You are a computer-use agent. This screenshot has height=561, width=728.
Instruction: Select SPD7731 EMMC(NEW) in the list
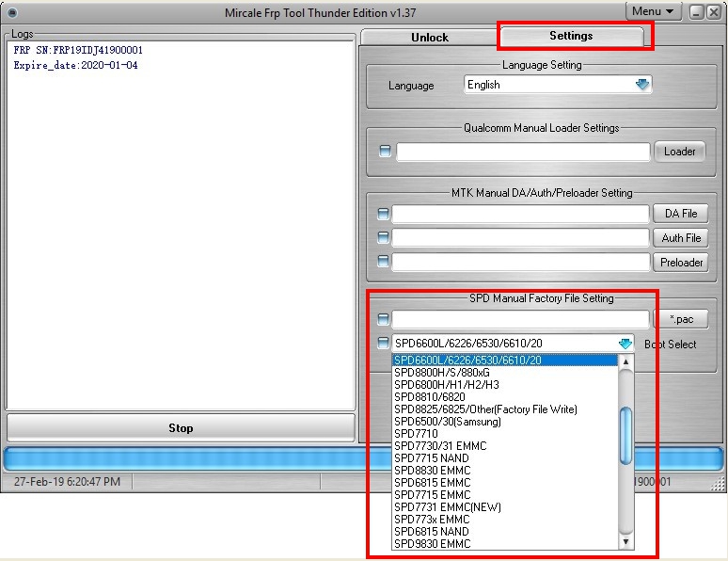505,507
